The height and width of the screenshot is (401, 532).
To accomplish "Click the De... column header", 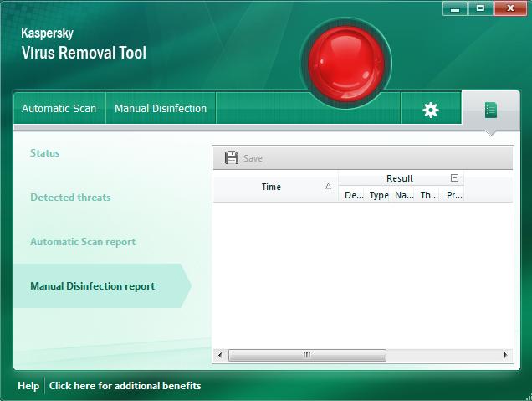I will [351, 195].
